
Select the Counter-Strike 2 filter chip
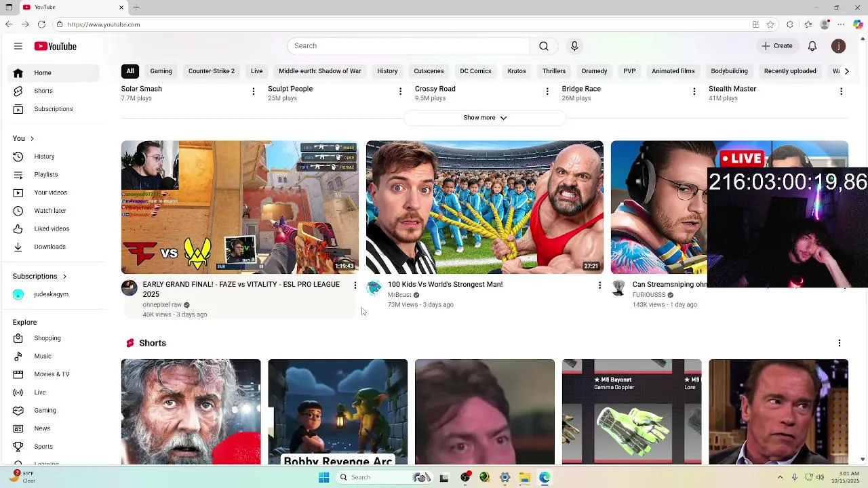[x=212, y=71]
